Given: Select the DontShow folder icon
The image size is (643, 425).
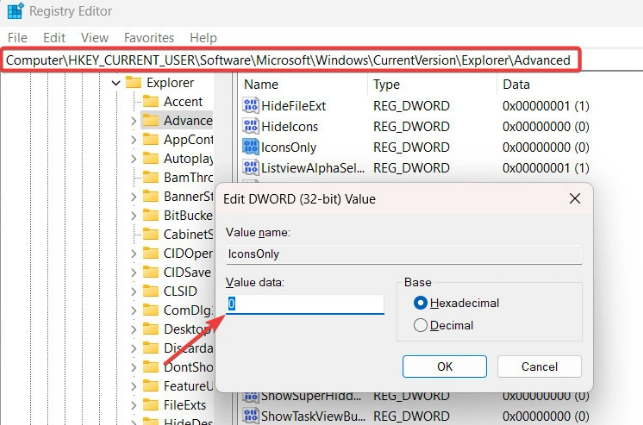Looking at the screenshot, I should click(x=150, y=367).
